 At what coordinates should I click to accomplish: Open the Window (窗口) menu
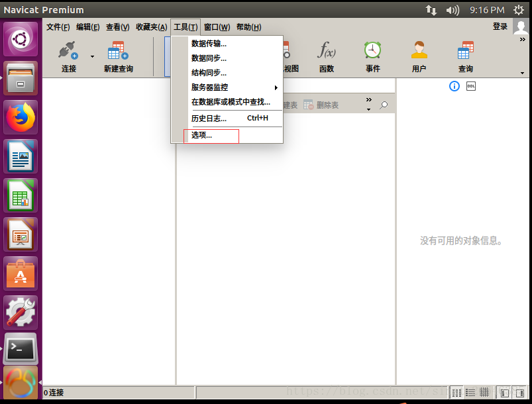click(217, 27)
